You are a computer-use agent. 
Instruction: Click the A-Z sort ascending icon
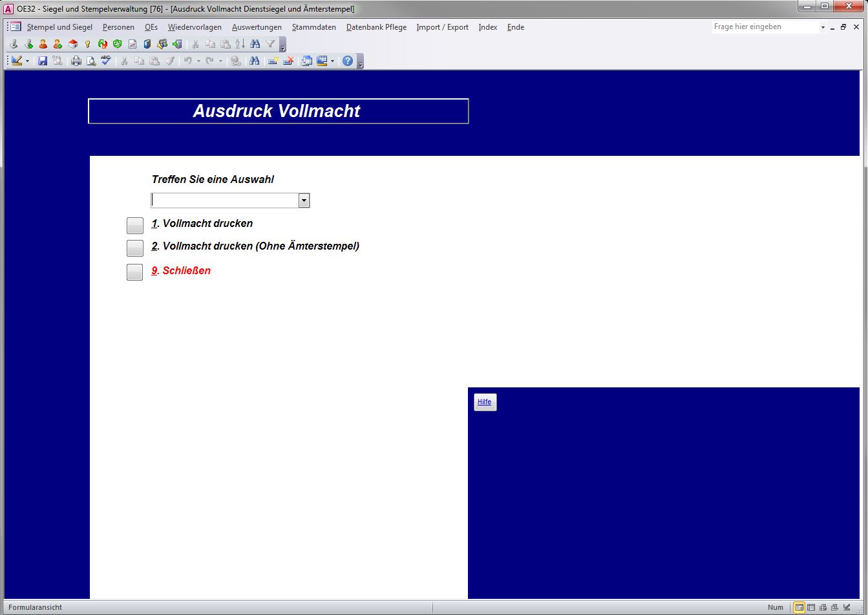(240, 44)
